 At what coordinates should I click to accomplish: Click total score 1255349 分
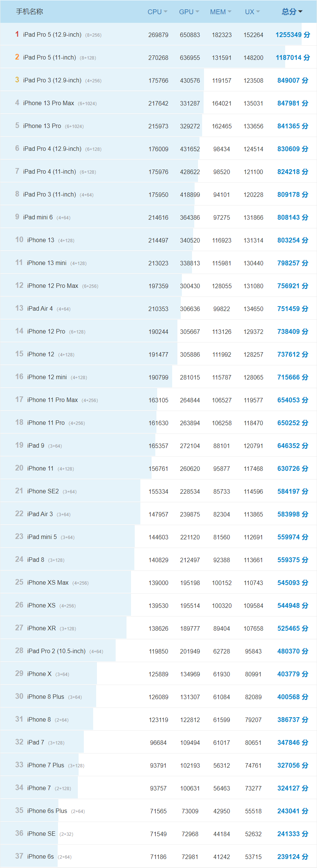[x=293, y=35]
